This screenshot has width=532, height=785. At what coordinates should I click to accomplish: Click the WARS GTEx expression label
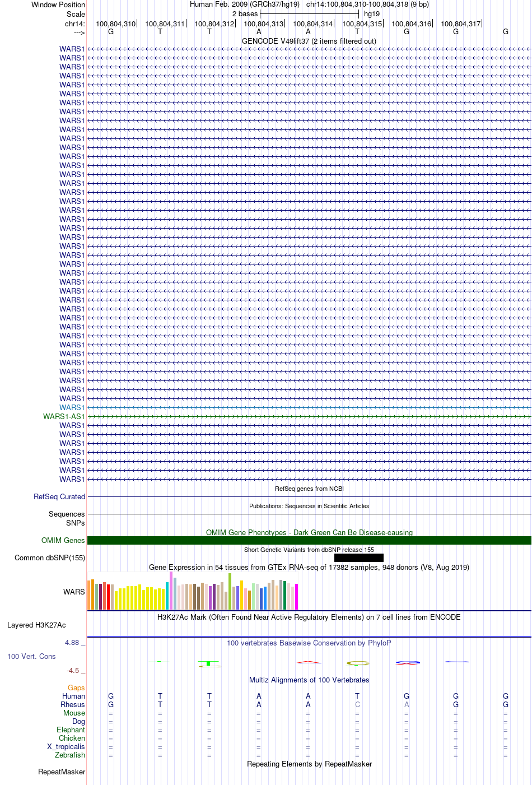coord(74,592)
